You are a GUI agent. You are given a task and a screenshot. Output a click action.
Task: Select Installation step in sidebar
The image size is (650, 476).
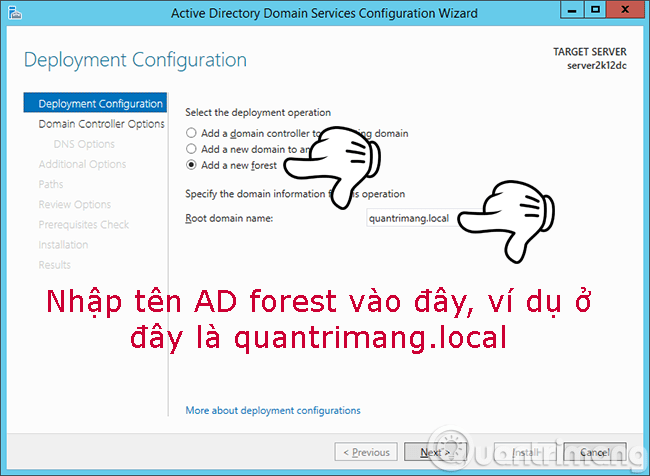click(x=63, y=245)
